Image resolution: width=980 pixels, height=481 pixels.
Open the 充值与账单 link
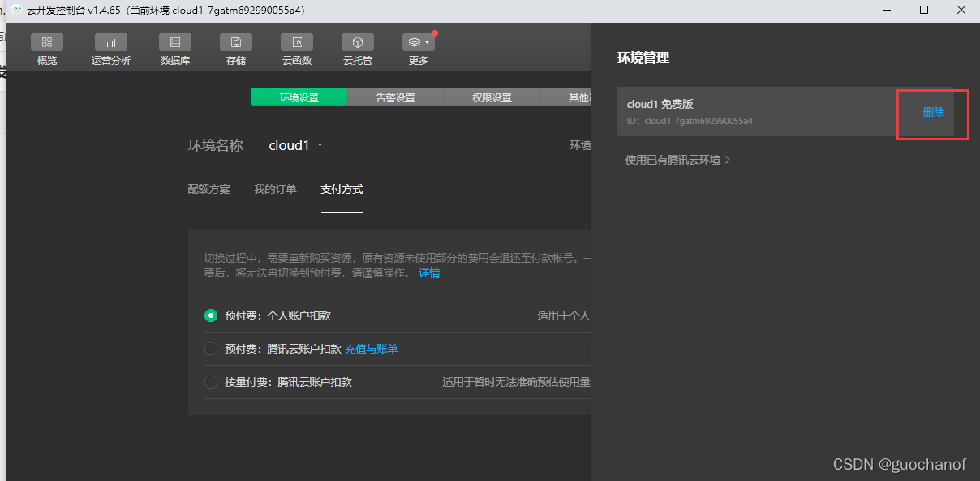click(x=372, y=349)
